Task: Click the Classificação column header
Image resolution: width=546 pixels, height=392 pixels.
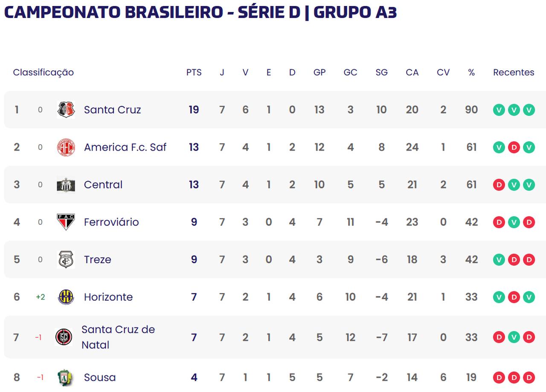Action: (x=43, y=73)
